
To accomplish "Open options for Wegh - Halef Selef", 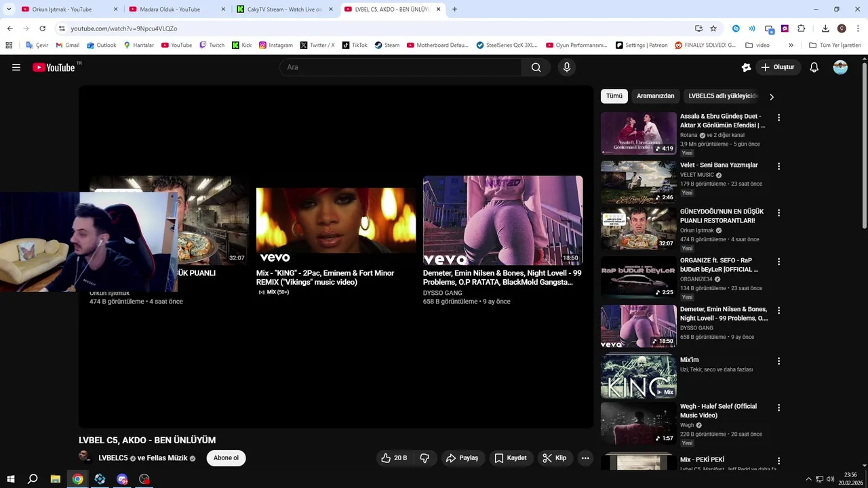I will (x=778, y=407).
